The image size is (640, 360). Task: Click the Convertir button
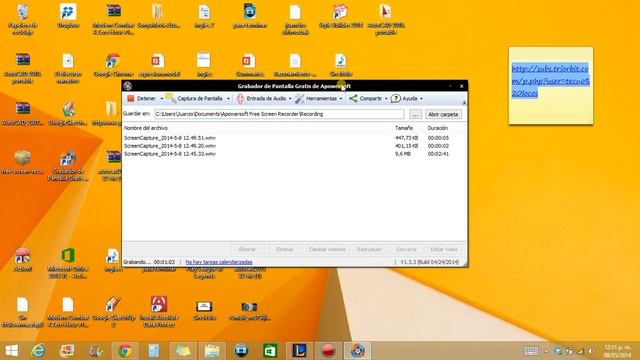click(406, 249)
